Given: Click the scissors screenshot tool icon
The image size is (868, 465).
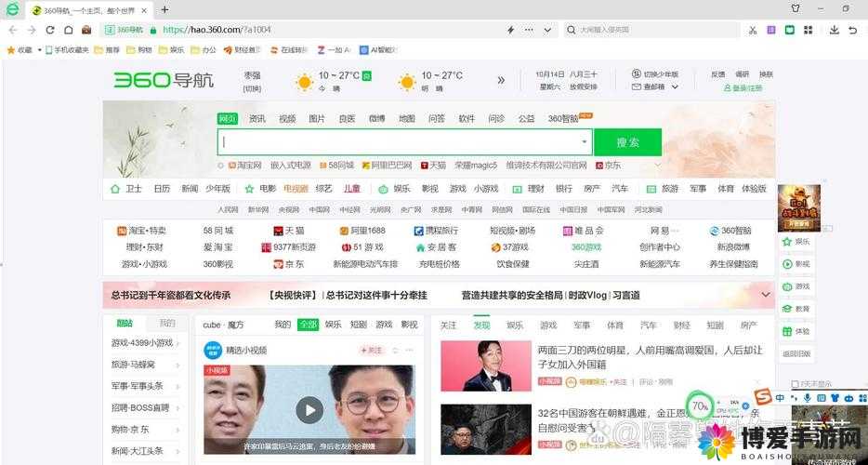Looking at the screenshot, I should click(753, 30).
